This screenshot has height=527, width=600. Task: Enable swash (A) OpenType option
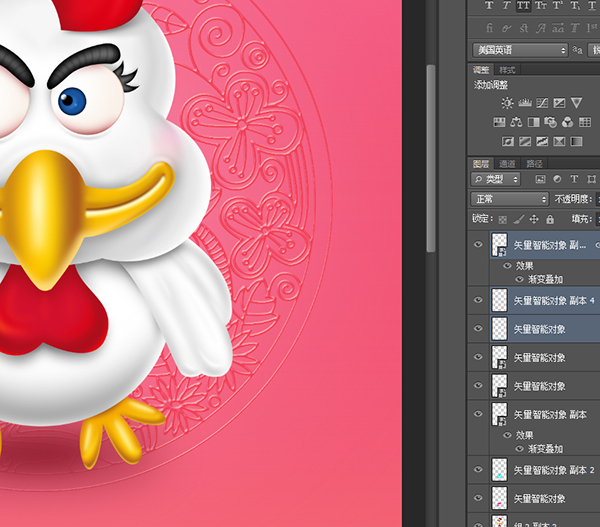(540, 28)
